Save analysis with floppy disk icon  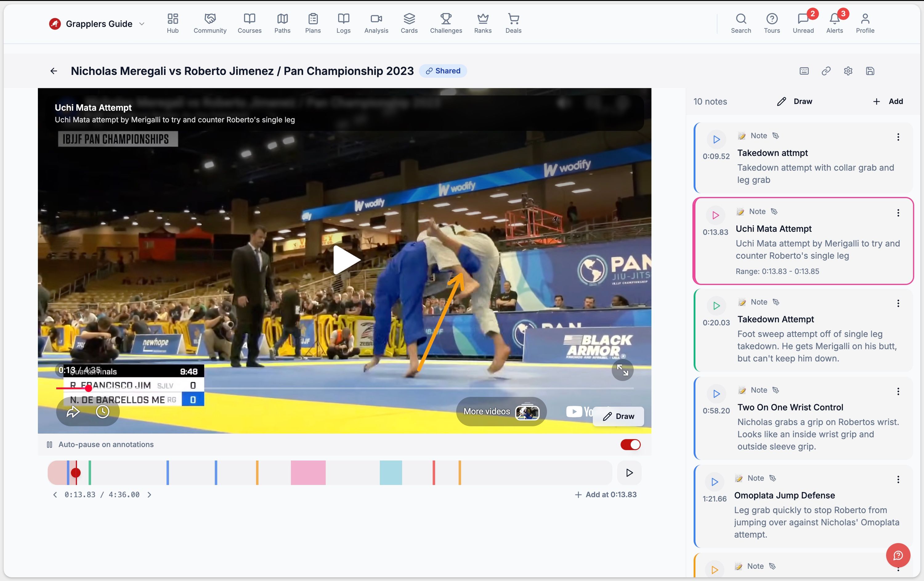870,71
